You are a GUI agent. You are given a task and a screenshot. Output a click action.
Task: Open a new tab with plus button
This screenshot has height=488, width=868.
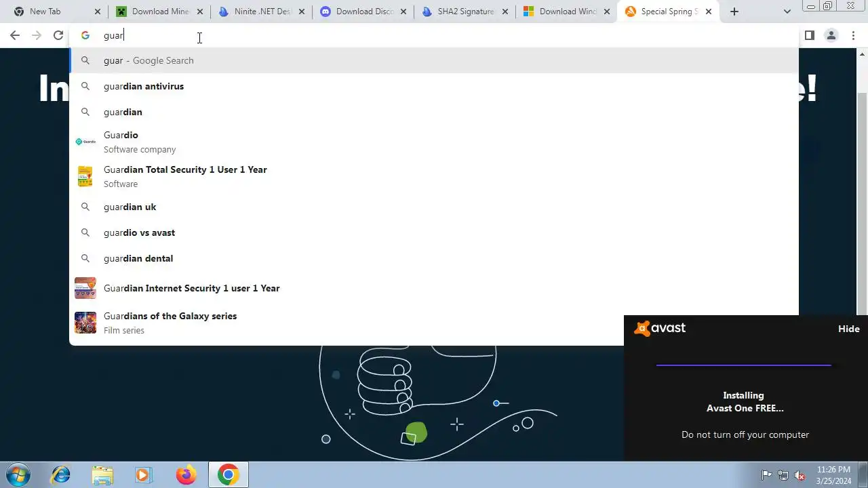point(734,12)
